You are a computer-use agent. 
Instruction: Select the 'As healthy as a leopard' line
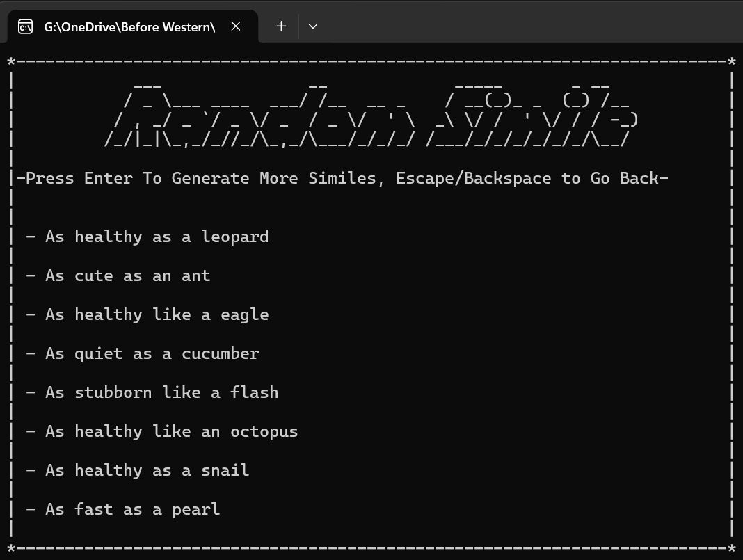[157, 237]
